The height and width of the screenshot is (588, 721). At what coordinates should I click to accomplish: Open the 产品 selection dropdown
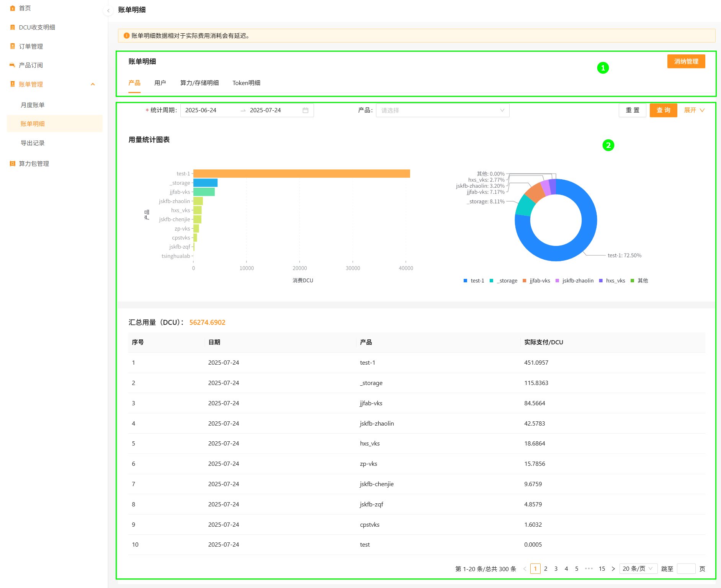click(442, 110)
